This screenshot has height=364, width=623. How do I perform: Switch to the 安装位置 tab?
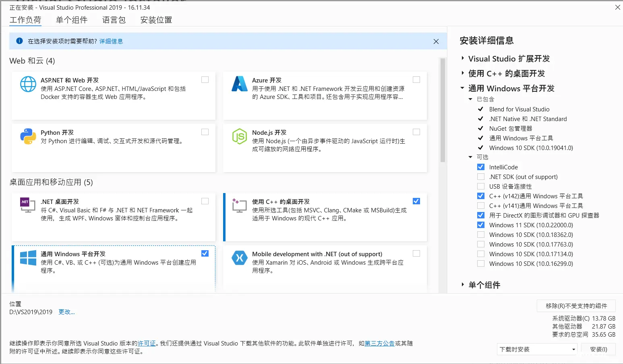156,20
